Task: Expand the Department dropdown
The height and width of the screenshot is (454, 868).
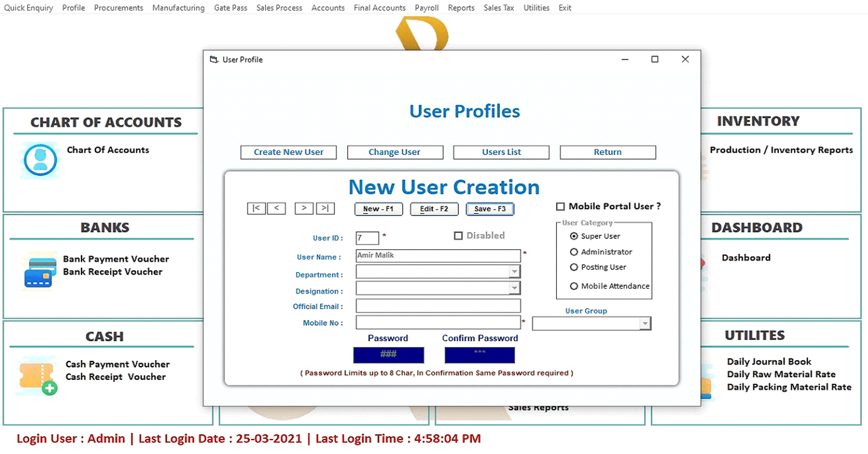Action: [514, 272]
